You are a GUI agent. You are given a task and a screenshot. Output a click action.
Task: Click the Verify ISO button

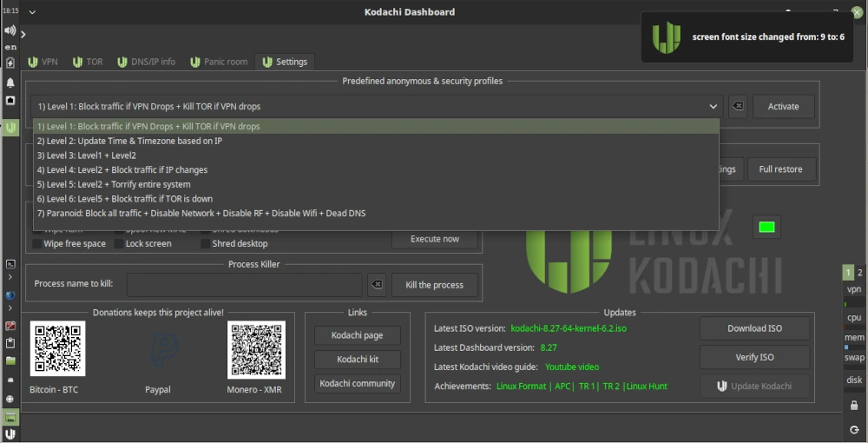coord(754,357)
